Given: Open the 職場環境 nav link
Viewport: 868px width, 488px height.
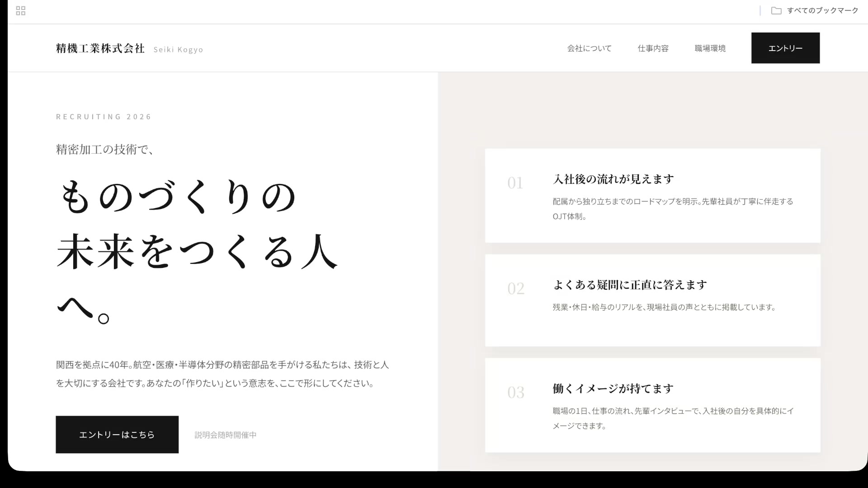Looking at the screenshot, I should (710, 48).
